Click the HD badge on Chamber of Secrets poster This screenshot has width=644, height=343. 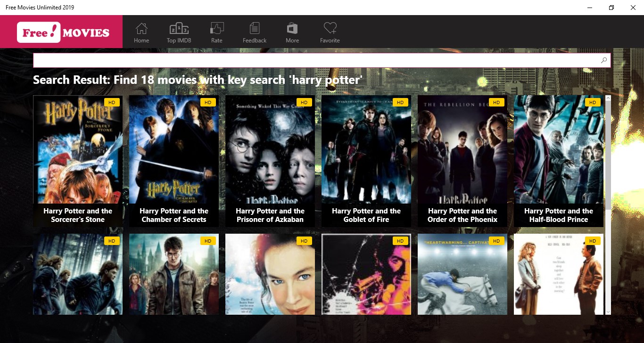pyautogui.click(x=208, y=102)
